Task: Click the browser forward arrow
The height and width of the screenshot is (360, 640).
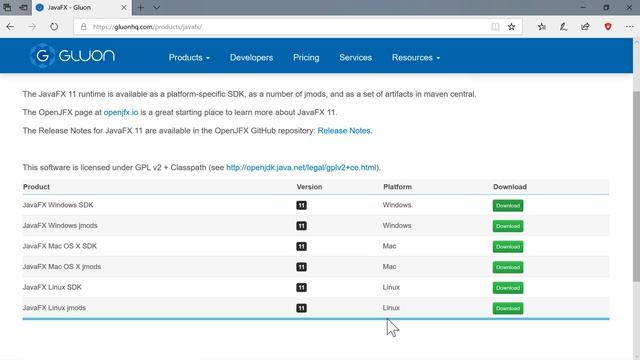Action: click(32, 27)
